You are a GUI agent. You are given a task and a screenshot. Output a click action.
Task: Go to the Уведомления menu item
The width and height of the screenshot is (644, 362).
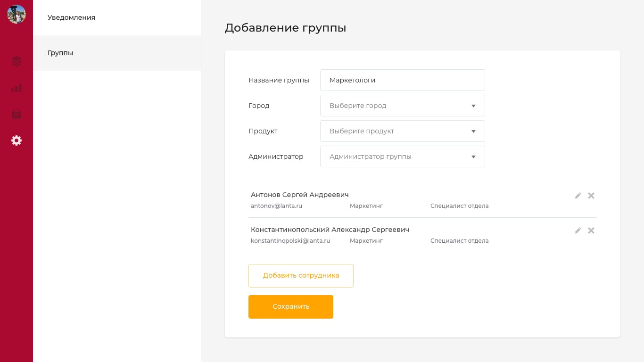click(x=71, y=17)
